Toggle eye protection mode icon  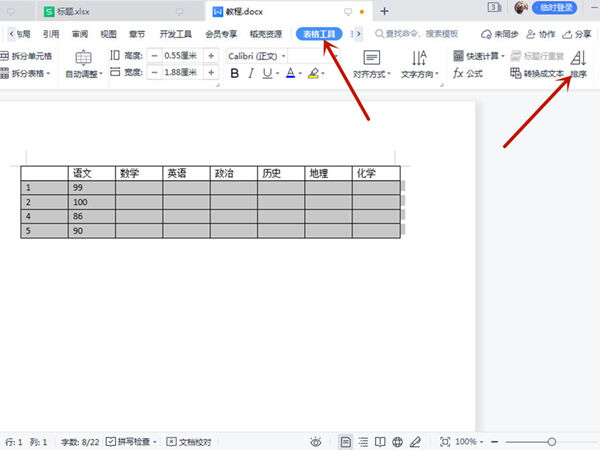pyautogui.click(x=316, y=441)
